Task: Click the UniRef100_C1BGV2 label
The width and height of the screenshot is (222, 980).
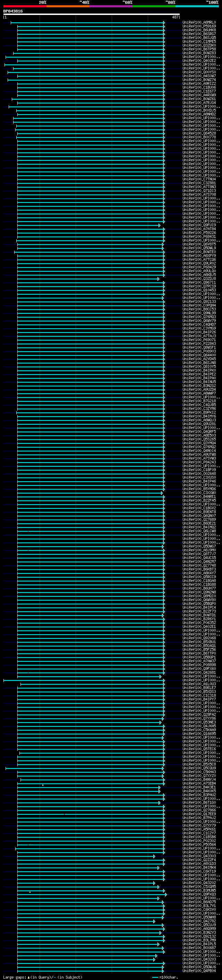Action: tap(199, 508)
